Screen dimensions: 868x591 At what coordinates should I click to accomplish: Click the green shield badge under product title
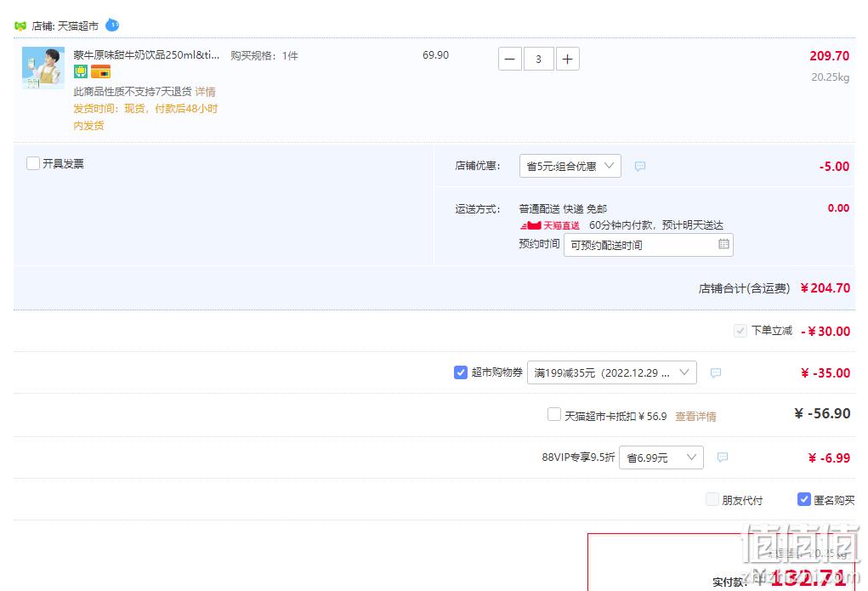click(81, 71)
